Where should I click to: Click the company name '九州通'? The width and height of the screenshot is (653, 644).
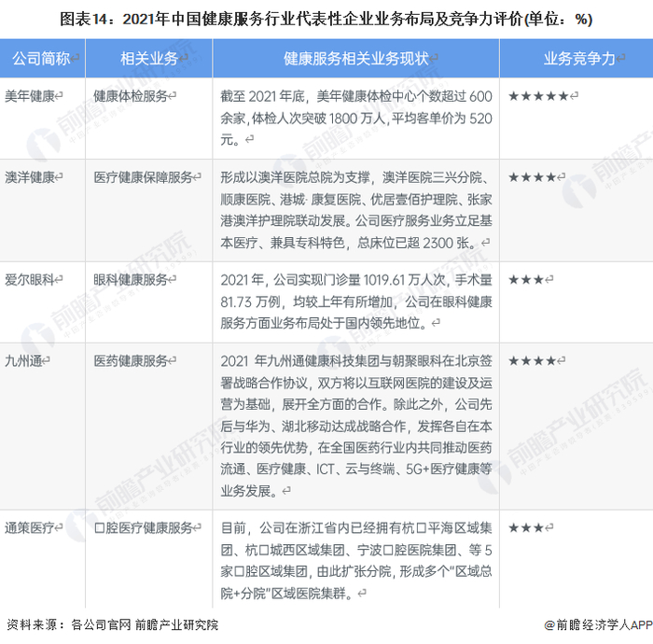pos(23,361)
